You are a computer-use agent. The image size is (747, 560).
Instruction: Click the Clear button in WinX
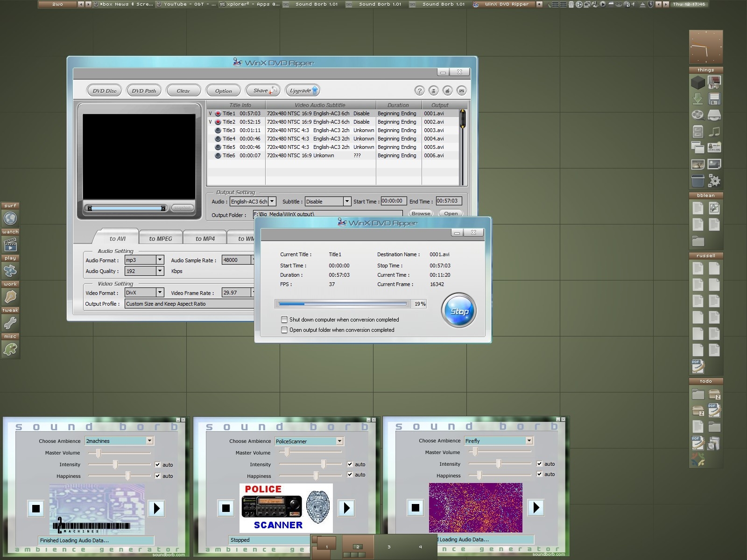click(183, 91)
